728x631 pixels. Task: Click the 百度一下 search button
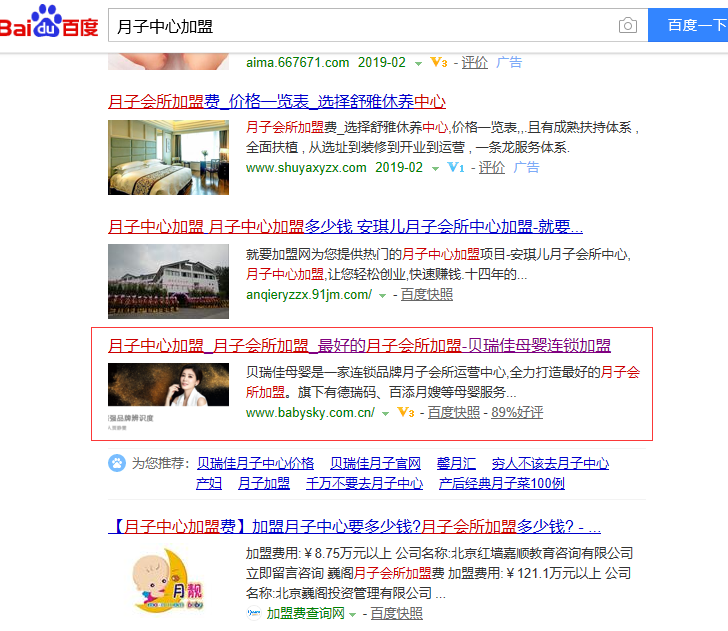pyautogui.click(x=688, y=25)
